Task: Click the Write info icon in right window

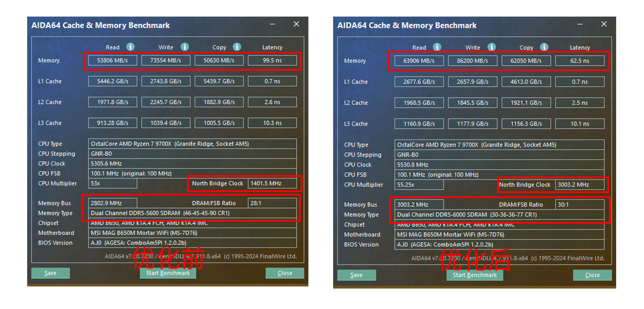Action: [x=492, y=47]
